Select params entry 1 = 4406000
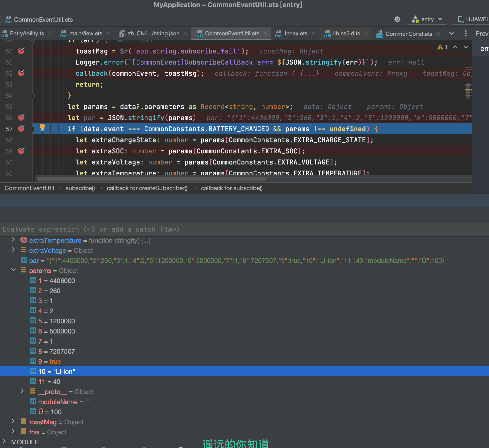This screenshot has height=448, width=489. click(x=244, y=281)
